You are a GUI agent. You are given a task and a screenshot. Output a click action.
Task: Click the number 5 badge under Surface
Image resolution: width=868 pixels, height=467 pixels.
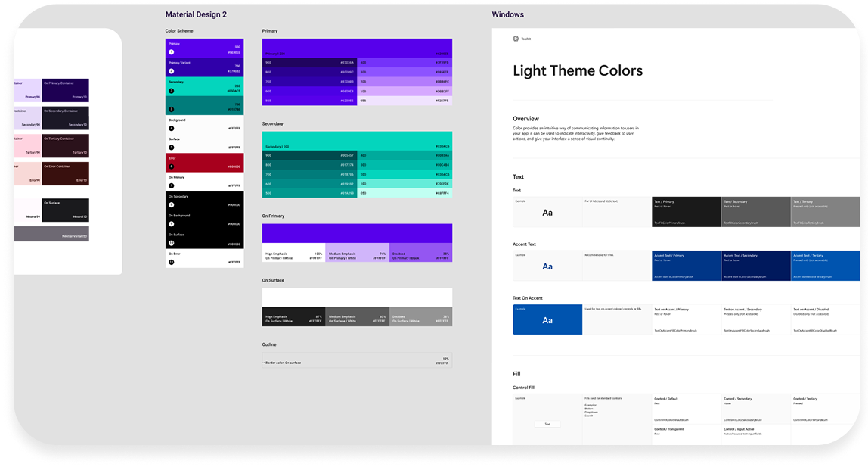point(171,148)
